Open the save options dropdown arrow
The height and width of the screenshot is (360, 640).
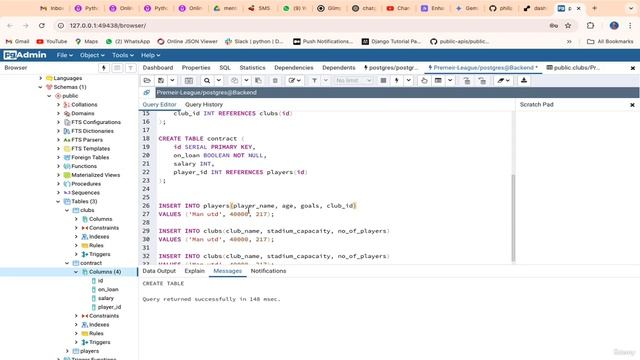click(x=172, y=80)
